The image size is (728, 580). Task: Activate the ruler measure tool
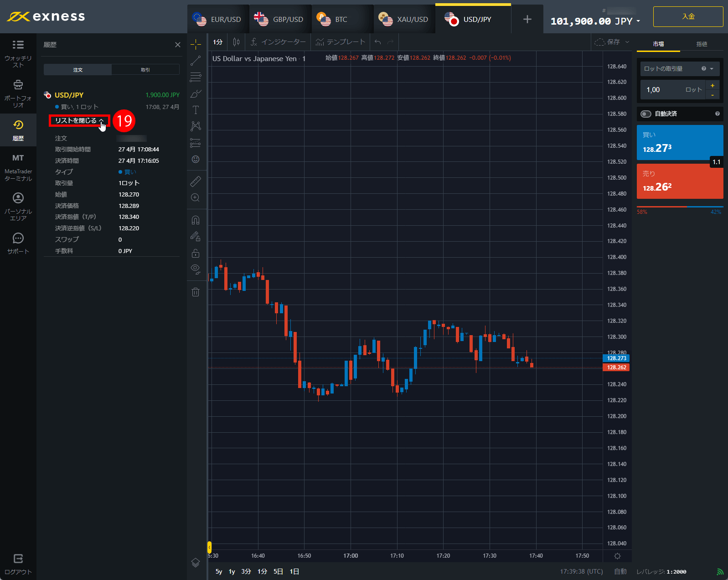196,181
